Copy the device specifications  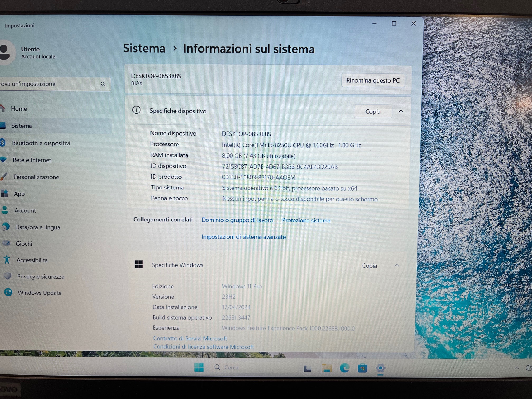pyautogui.click(x=373, y=111)
